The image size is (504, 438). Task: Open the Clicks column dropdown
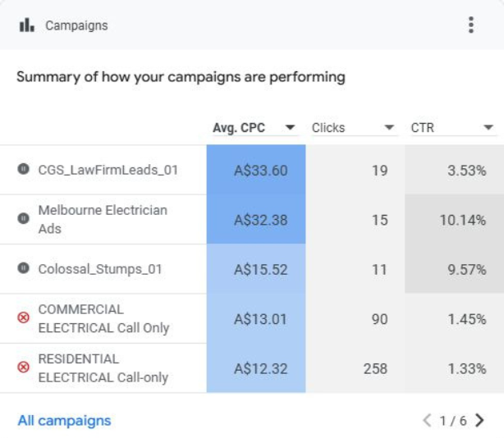tap(389, 128)
